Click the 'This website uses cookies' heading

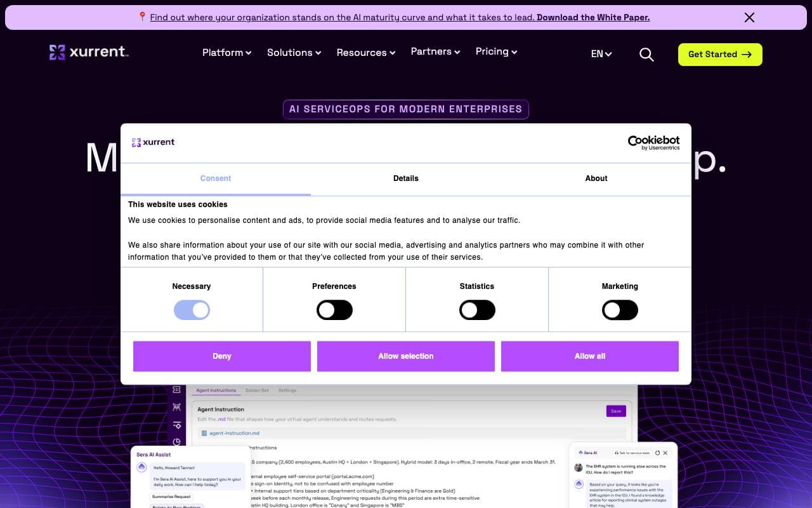click(x=178, y=204)
